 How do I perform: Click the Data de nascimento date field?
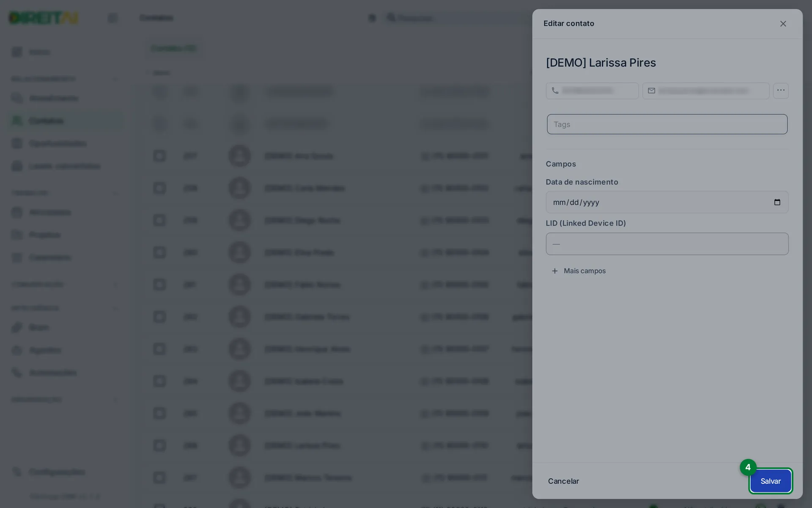(x=667, y=202)
